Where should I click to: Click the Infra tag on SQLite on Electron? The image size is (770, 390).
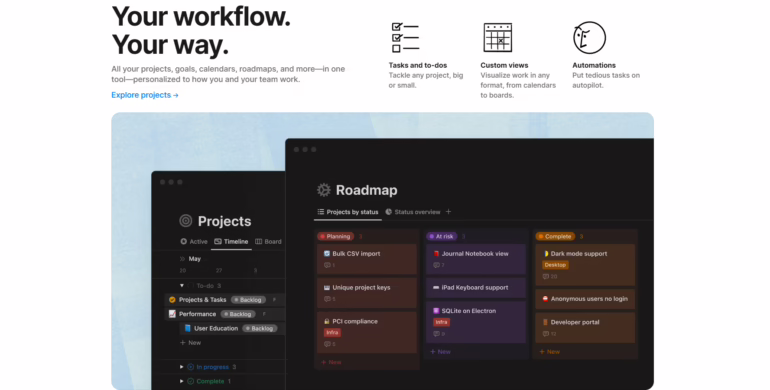click(x=441, y=322)
